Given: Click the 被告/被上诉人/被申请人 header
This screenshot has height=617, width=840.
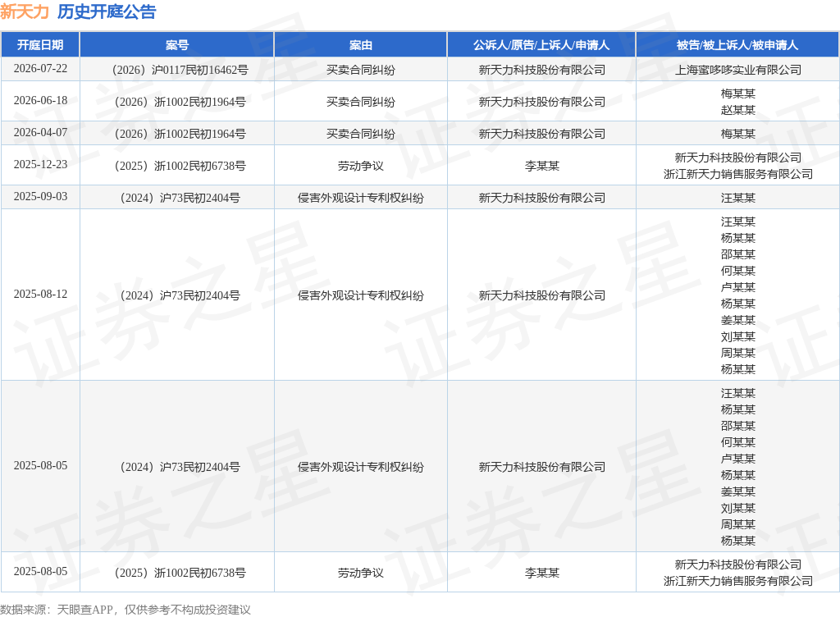Looking at the screenshot, I should tap(737, 45).
